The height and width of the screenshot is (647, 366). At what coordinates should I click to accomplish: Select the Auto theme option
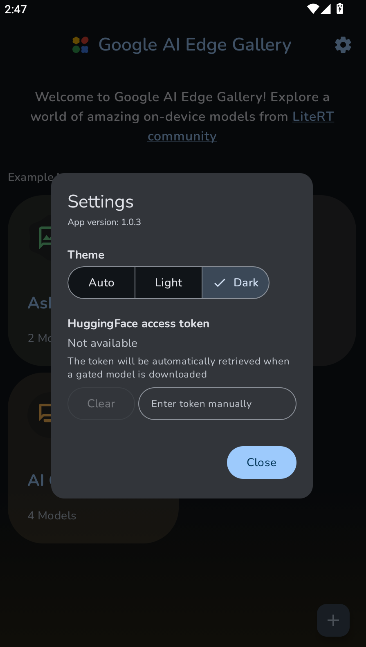101,283
